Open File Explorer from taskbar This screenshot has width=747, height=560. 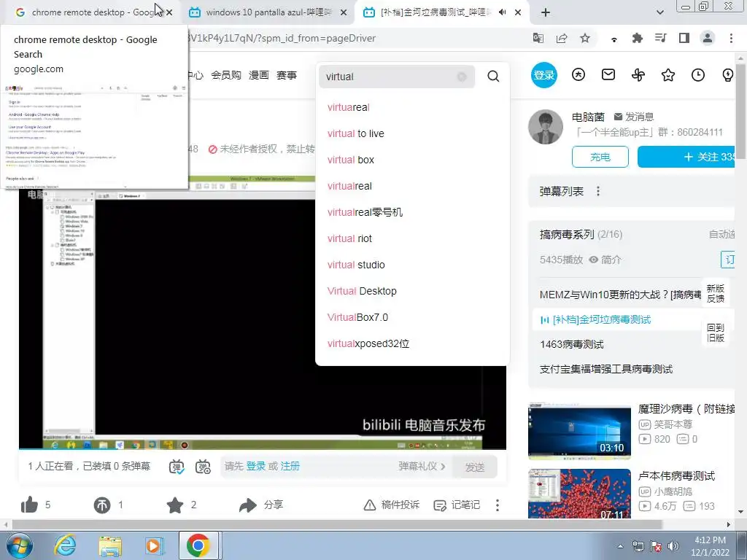pyautogui.click(x=110, y=545)
